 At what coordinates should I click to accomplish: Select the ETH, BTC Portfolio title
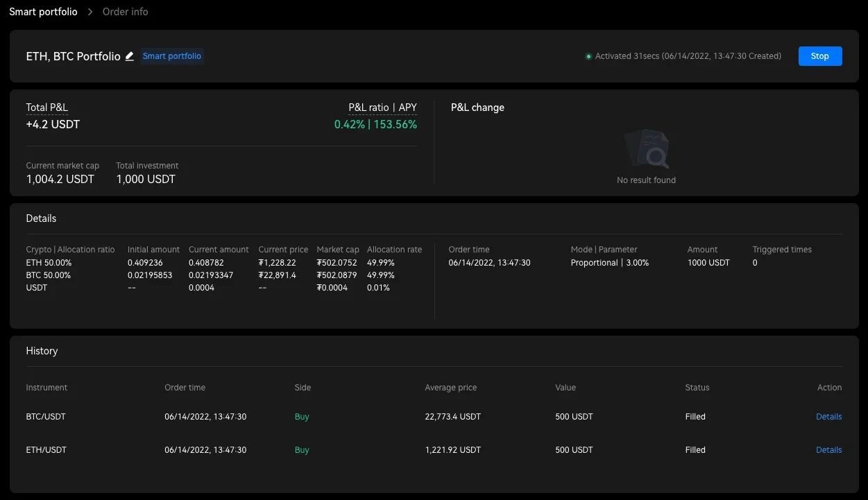[x=74, y=56]
